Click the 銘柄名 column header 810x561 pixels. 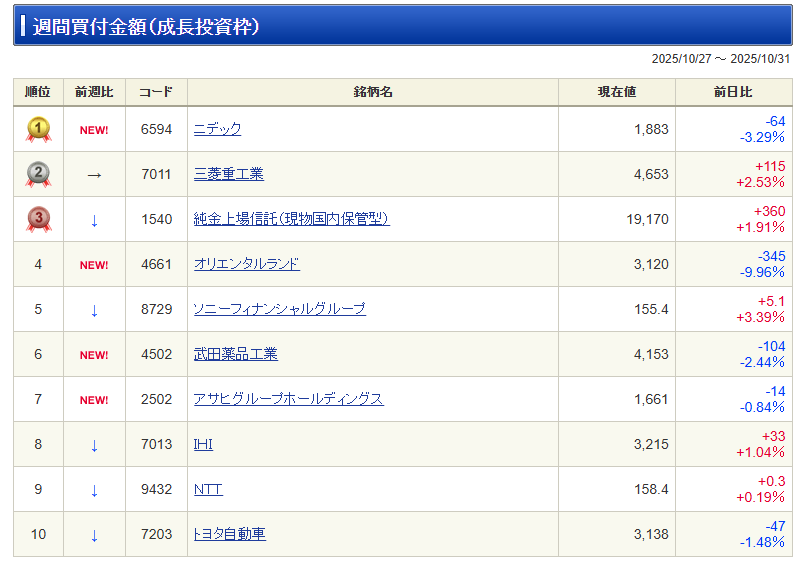tap(372, 92)
